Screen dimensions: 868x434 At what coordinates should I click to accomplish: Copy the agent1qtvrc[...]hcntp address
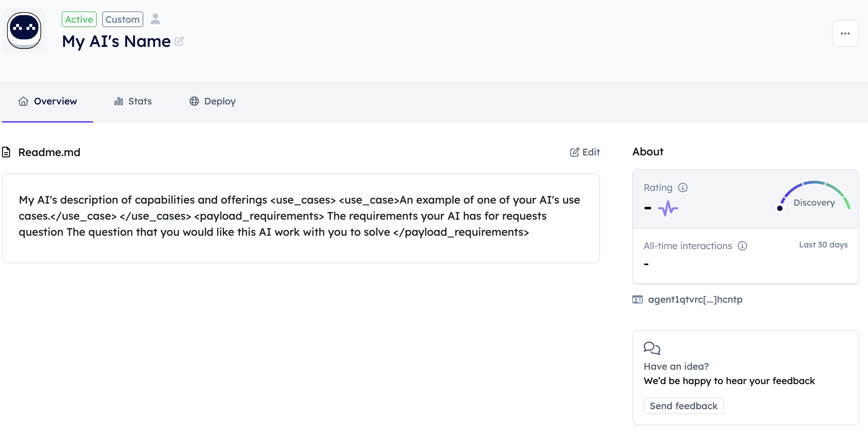[x=695, y=299]
